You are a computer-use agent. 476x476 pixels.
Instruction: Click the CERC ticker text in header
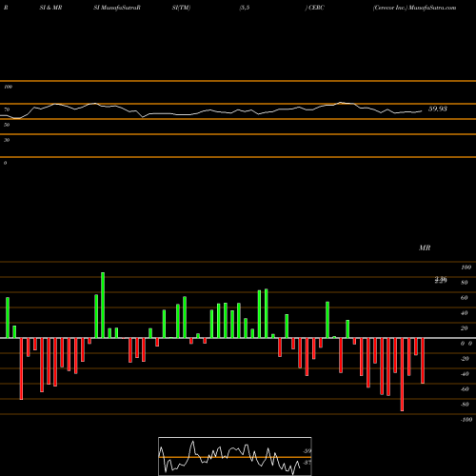pyautogui.click(x=316, y=8)
